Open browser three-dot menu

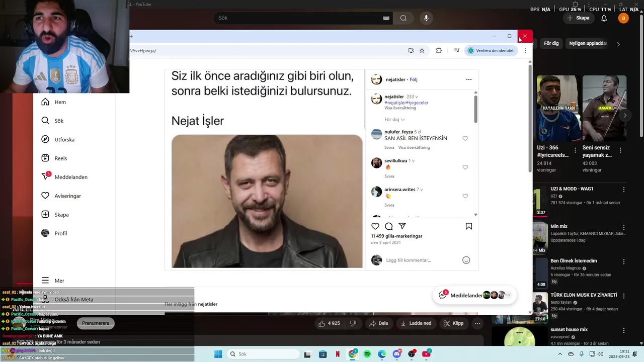click(525, 51)
